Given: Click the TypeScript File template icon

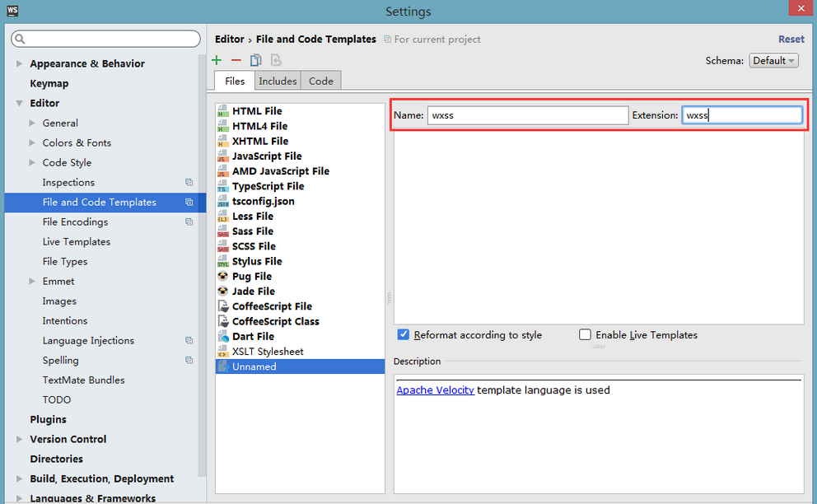Looking at the screenshot, I should [223, 186].
